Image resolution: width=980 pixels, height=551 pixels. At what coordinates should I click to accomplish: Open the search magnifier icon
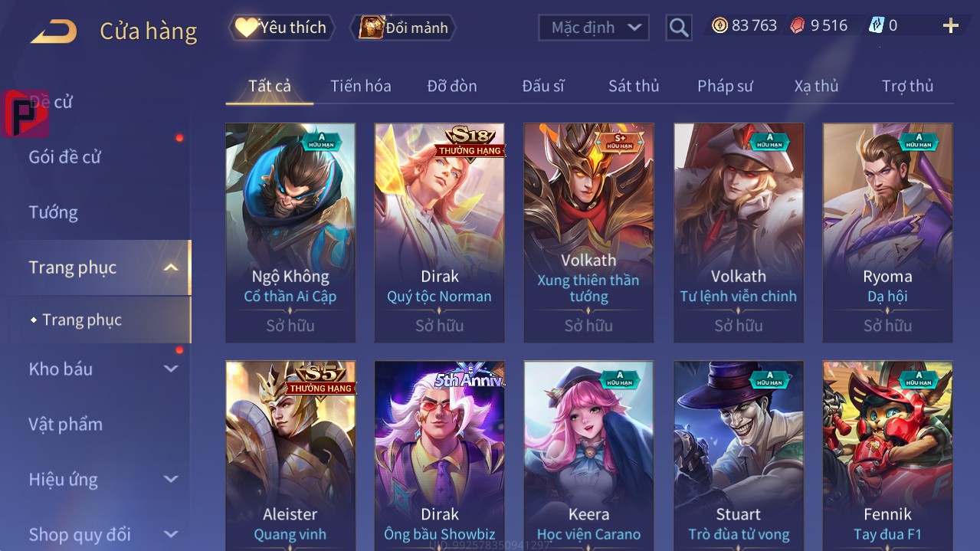point(678,28)
